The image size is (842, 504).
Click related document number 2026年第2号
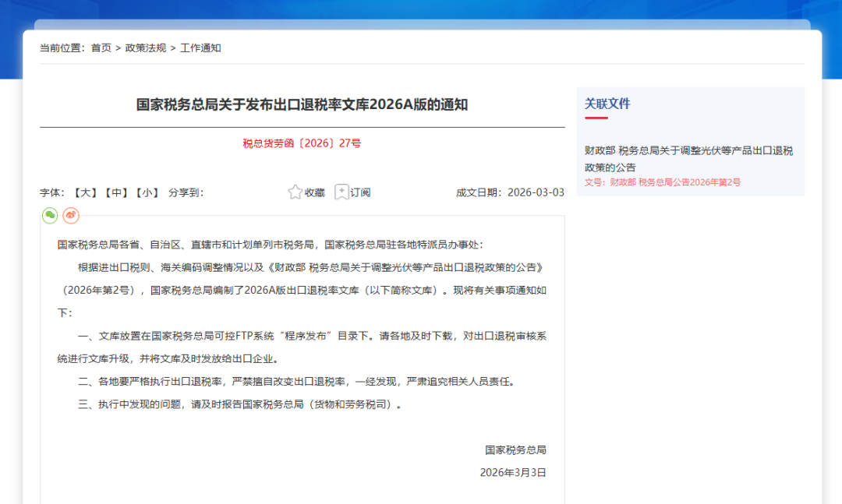[662, 182]
